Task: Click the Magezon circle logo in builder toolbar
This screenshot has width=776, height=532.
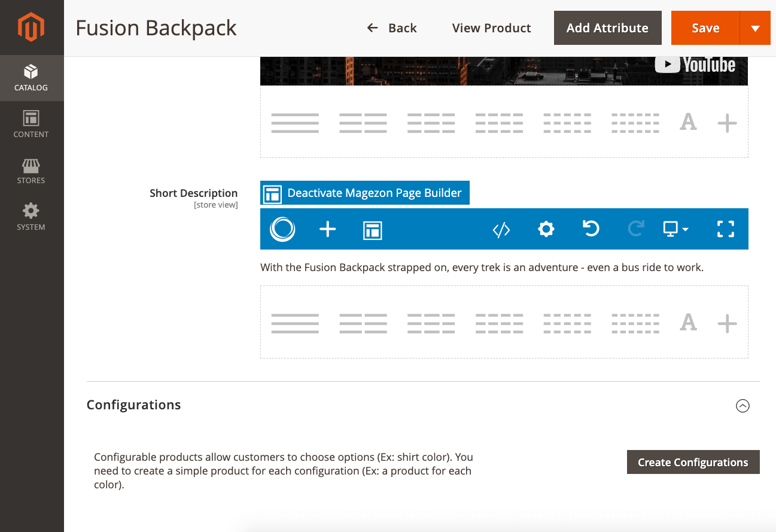Action: [282, 229]
